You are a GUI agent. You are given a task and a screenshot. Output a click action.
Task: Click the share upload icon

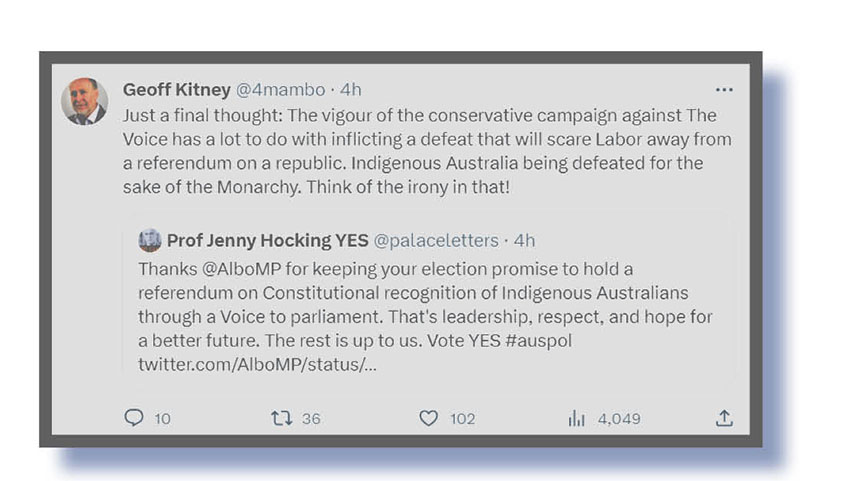pyautogui.click(x=725, y=418)
